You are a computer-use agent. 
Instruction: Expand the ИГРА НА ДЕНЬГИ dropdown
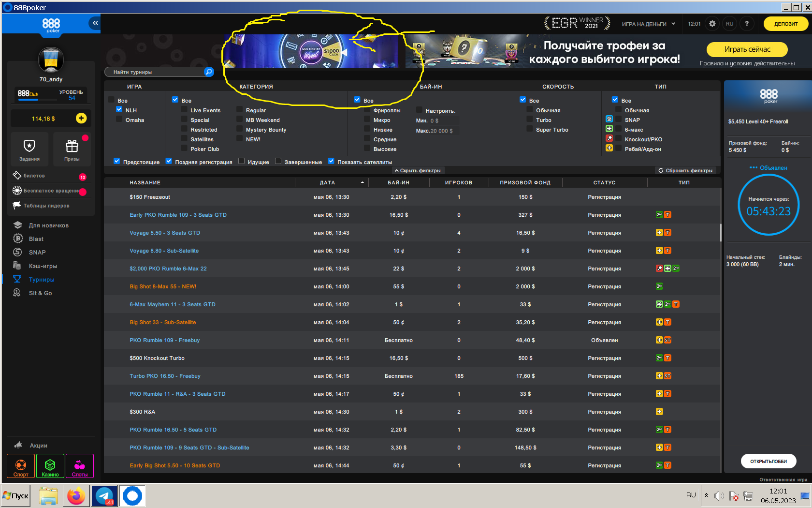(648, 24)
